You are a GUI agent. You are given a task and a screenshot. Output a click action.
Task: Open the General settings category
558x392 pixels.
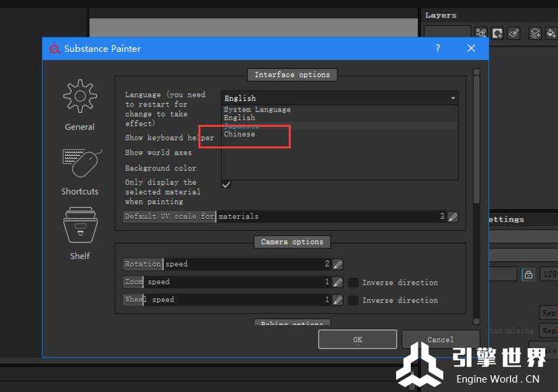[x=80, y=105]
